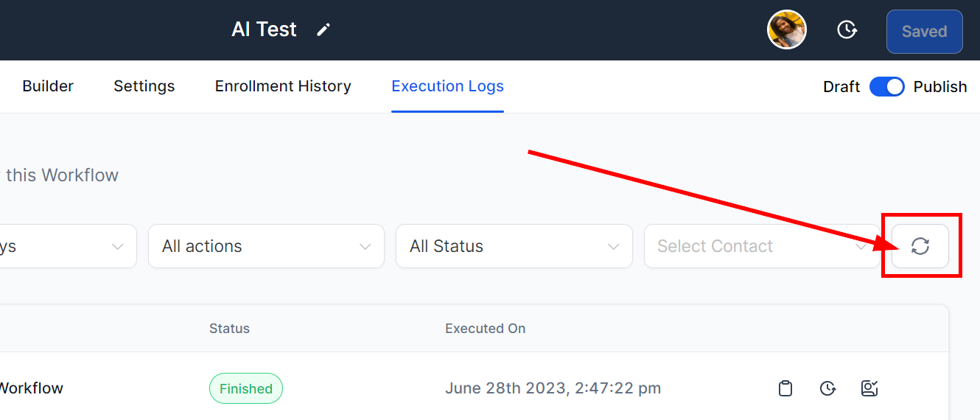Click the clipboard icon in the Finished row
The height and width of the screenshot is (420, 980).
pos(785,388)
